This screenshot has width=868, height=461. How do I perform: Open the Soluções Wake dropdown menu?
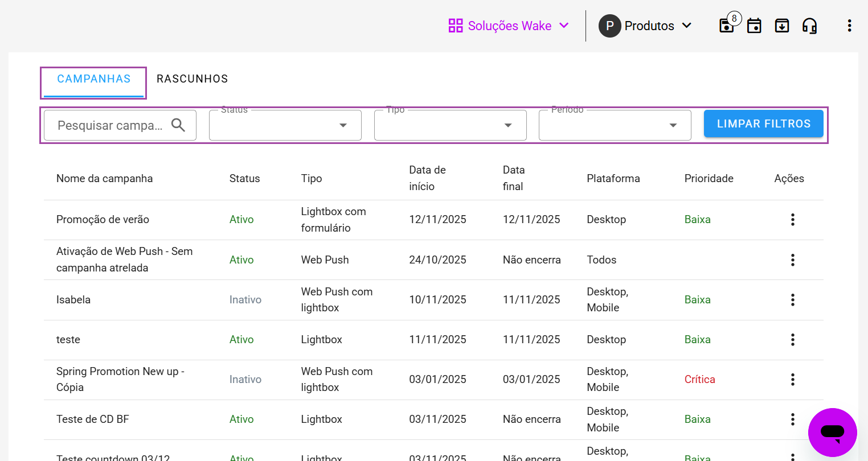(x=509, y=26)
